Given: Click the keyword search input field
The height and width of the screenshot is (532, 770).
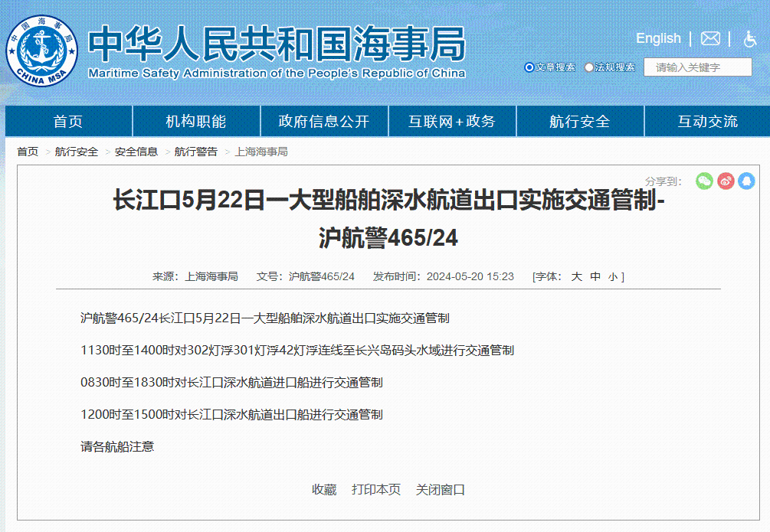Looking at the screenshot, I should coord(697,67).
